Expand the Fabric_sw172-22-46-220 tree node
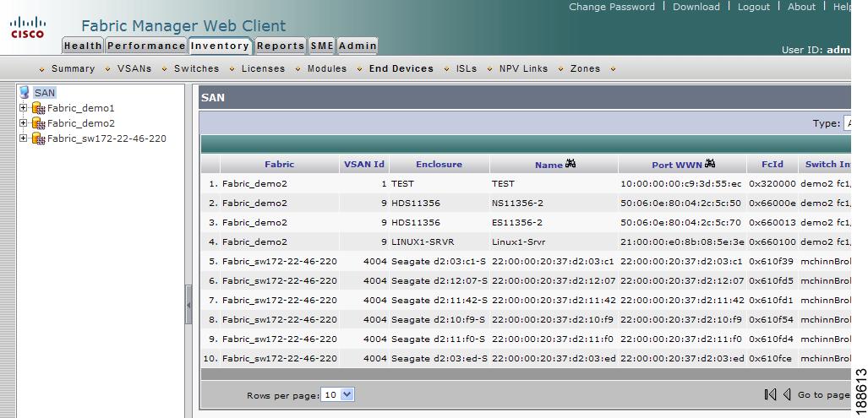The height and width of the screenshot is (418, 868). (x=24, y=138)
